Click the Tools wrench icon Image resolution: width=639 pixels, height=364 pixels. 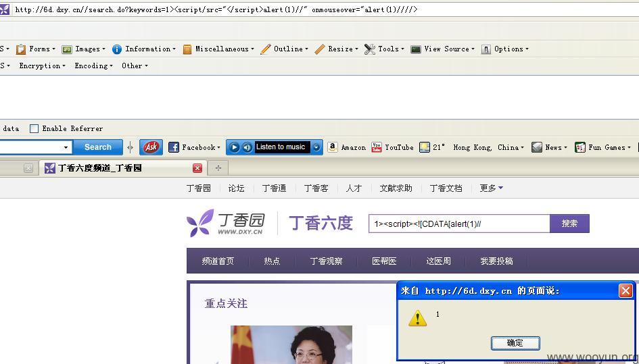pyautogui.click(x=370, y=49)
